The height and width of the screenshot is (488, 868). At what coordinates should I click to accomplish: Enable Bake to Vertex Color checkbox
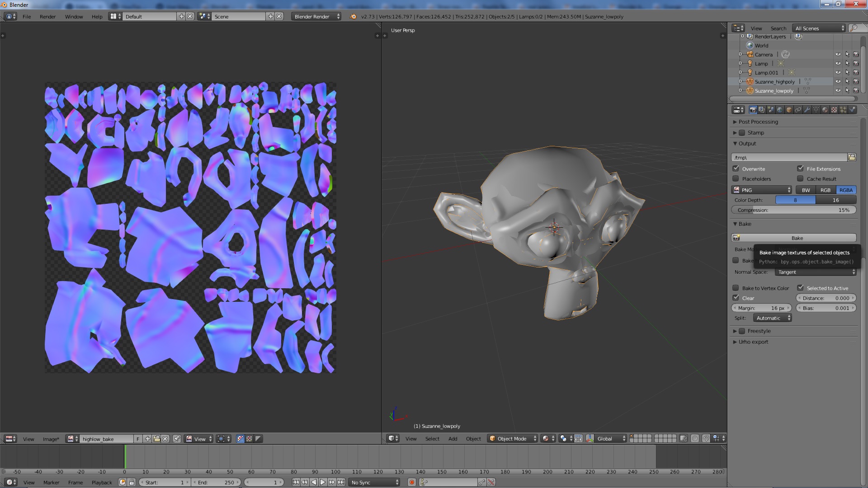coord(736,288)
